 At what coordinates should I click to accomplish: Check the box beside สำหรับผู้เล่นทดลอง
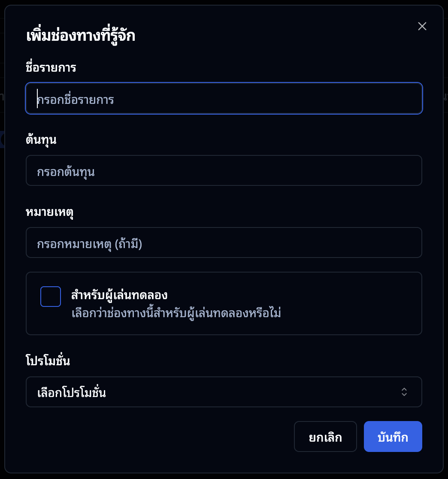pyautogui.click(x=50, y=296)
